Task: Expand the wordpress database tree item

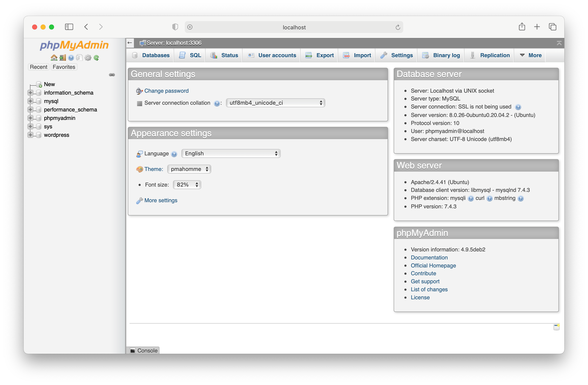Action: click(x=32, y=134)
